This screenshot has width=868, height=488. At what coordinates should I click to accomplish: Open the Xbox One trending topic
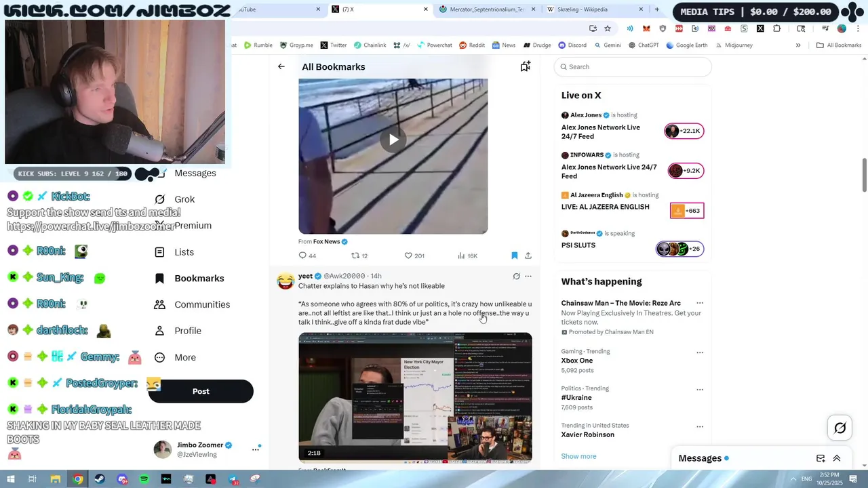[x=577, y=361]
